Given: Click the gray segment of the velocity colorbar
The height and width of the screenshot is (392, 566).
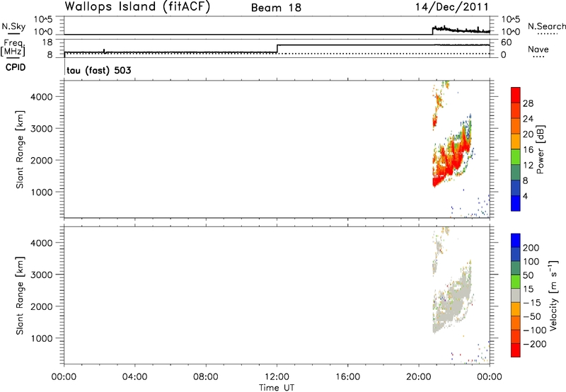Looking at the screenshot, I should click(x=516, y=294).
